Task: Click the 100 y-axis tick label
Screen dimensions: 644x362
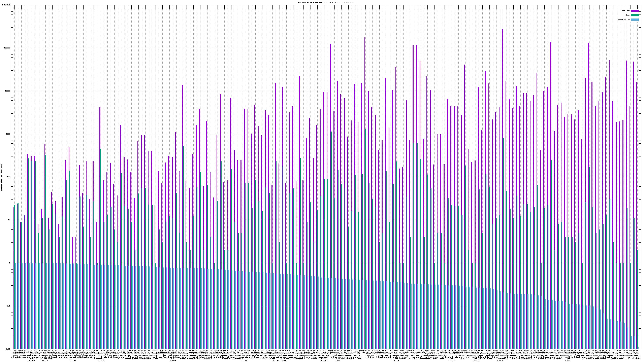Action: pos(9,177)
